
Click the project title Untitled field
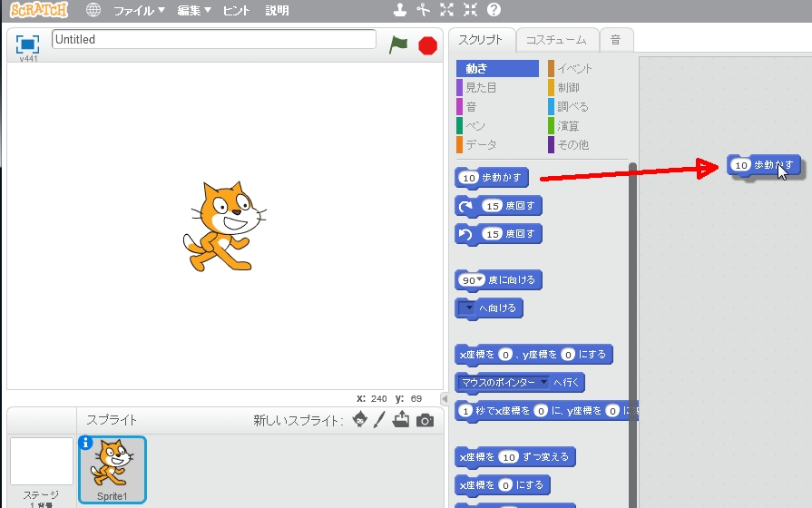[214, 39]
